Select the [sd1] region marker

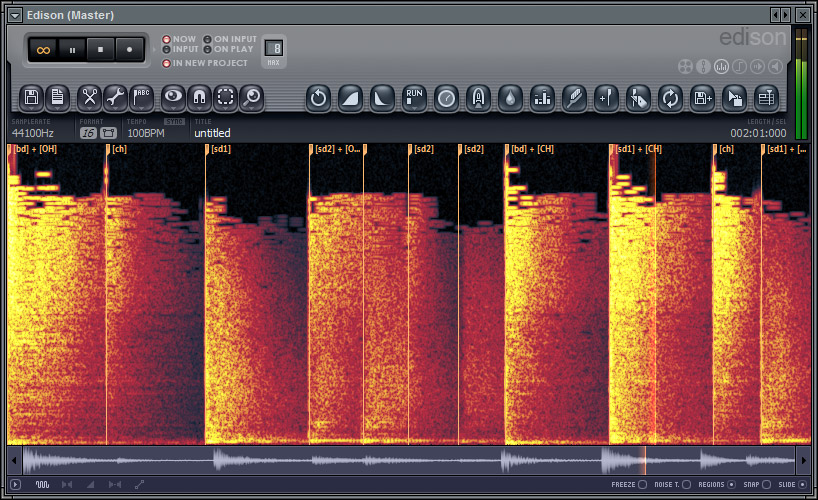(x=221, y=149)
